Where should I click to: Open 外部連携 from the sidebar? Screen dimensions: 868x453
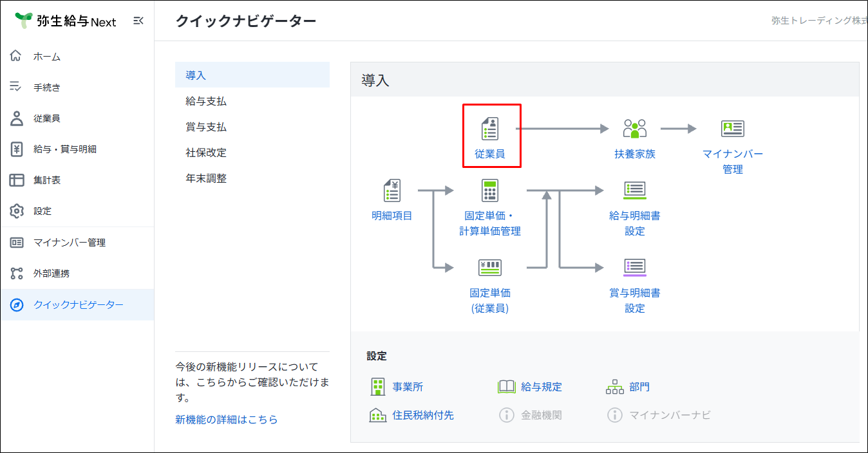pos(52,273)
